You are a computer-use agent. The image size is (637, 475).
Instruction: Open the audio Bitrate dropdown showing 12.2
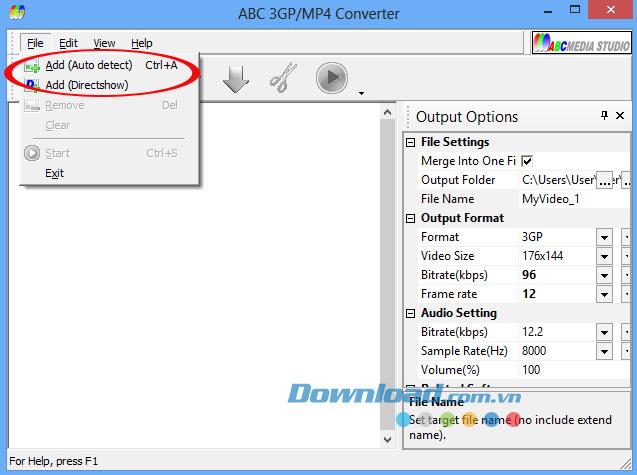[604, 332]
